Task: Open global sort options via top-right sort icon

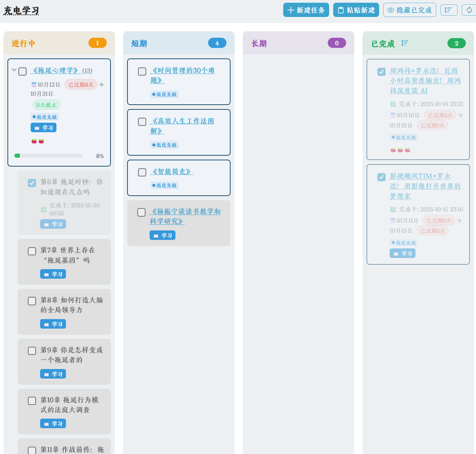Action: pos(449,10)
